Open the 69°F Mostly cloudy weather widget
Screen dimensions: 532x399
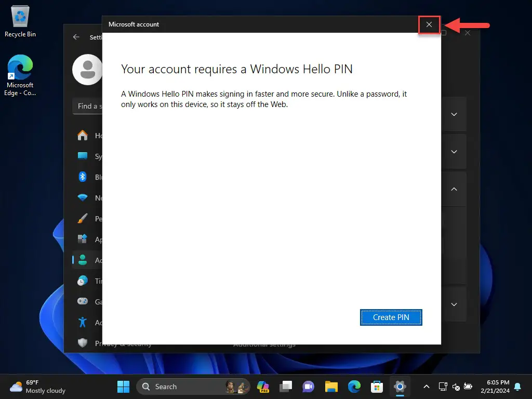click(37, 387)
